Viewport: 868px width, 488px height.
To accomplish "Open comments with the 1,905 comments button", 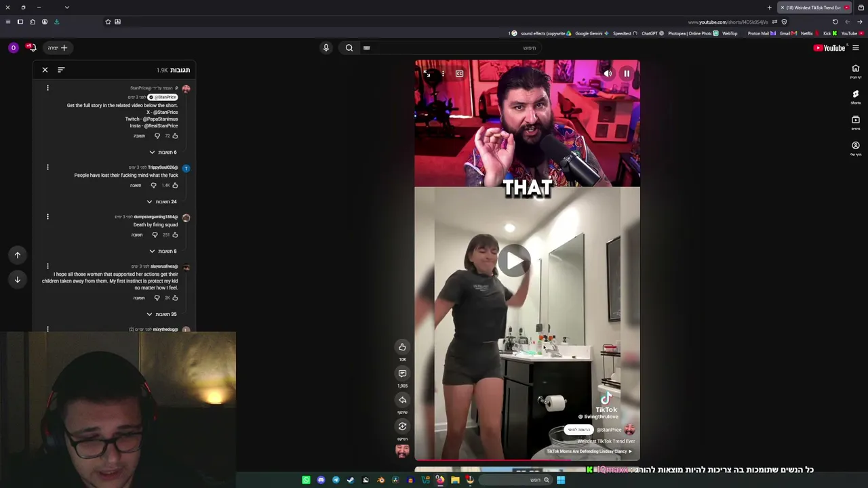I will pyautogui.click(x=402, y=373).
